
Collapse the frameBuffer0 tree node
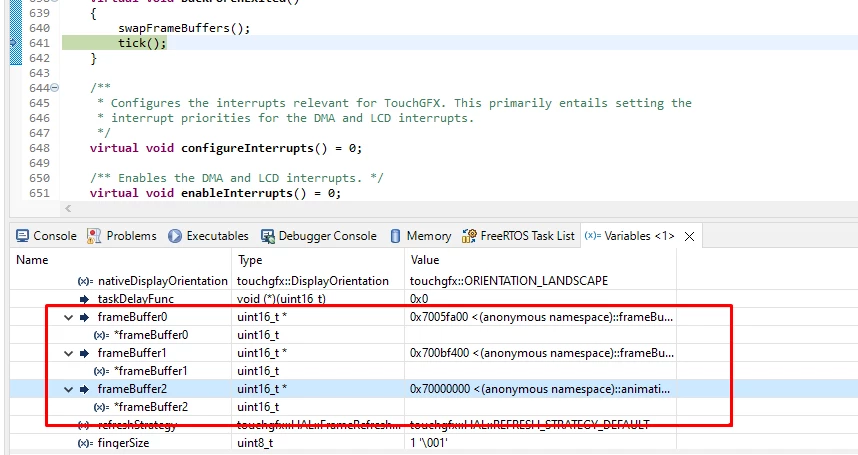tap(68, 317)
